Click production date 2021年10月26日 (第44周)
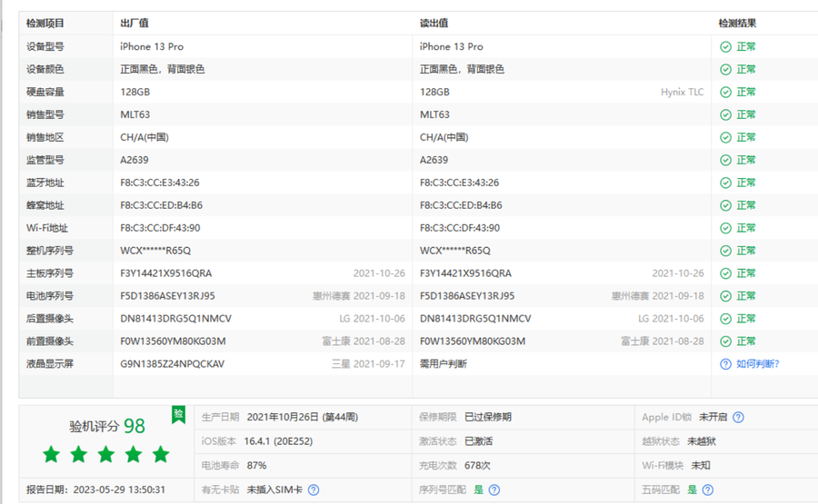 303,417
